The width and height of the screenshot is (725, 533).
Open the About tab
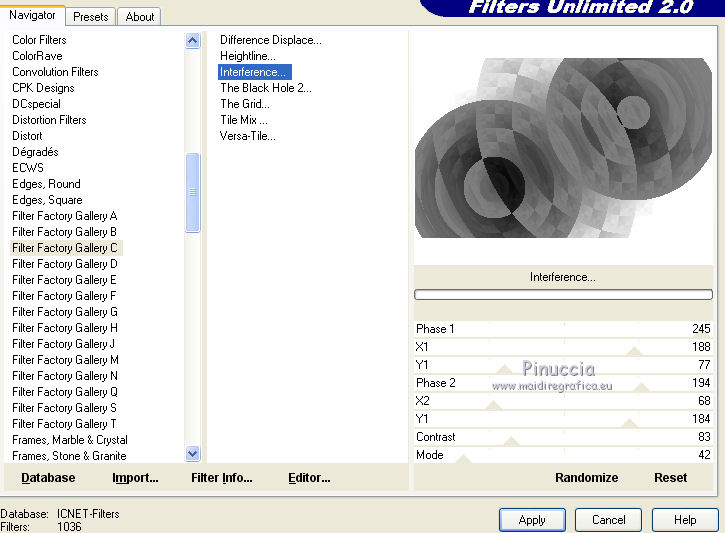click(x=140, y=17)
